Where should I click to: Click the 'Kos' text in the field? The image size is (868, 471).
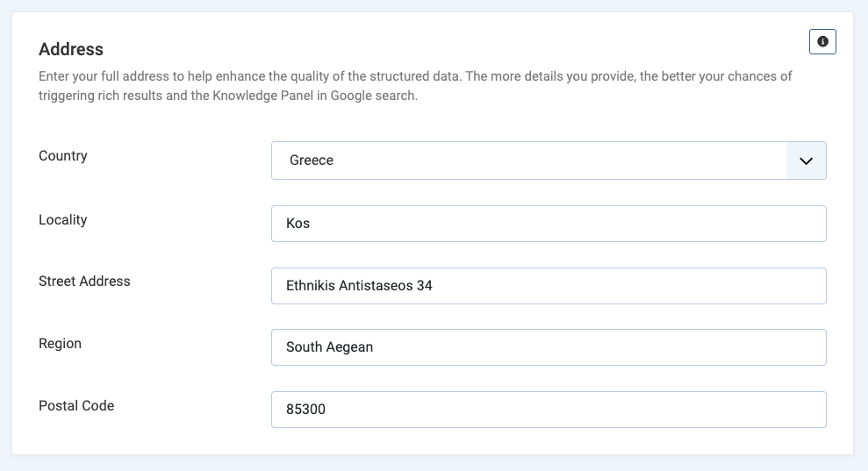pyautogui.click(x=298, y=224)
